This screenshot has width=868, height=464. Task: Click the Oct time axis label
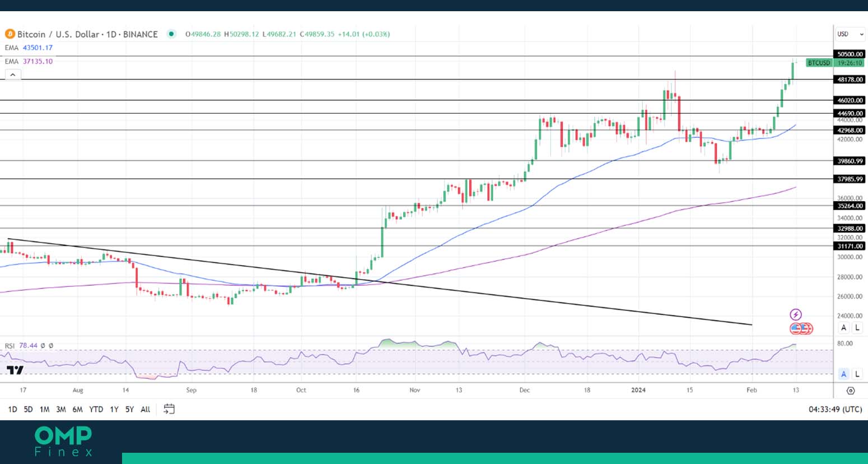[301, 390]
